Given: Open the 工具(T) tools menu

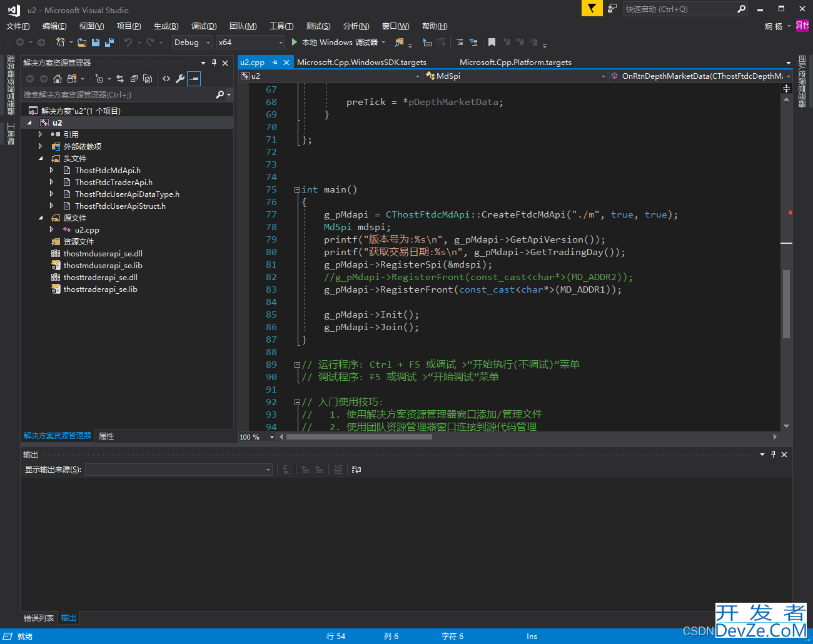Looking at the screenshot, I should click(281, 26).
